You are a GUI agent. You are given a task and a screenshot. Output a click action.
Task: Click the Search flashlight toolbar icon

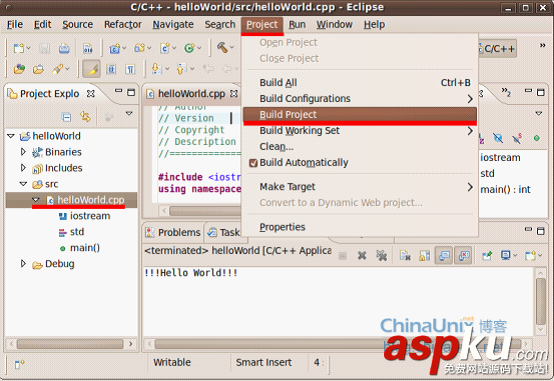(58, 69)
